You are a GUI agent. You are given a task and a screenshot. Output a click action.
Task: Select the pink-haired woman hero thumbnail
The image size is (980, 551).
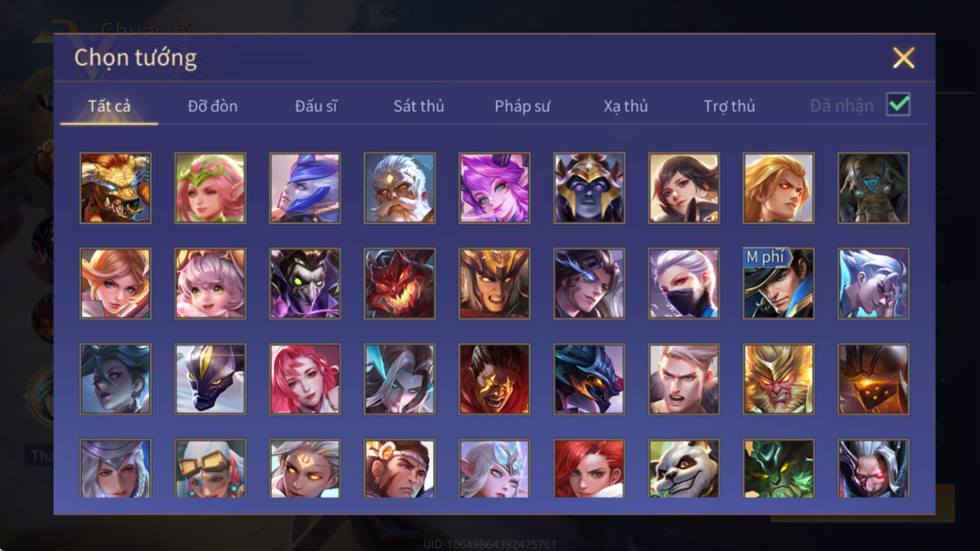[305, 379]
